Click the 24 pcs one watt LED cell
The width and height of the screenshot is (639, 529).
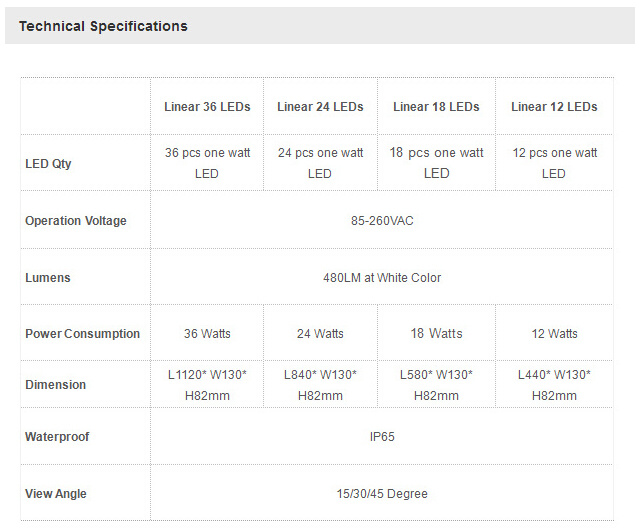tap(320, 163)
